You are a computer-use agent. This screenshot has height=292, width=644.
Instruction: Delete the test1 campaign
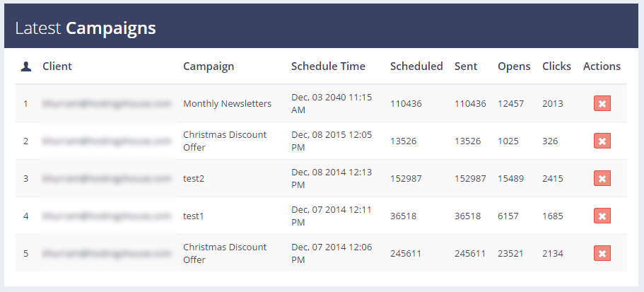(x=602, y=216)
